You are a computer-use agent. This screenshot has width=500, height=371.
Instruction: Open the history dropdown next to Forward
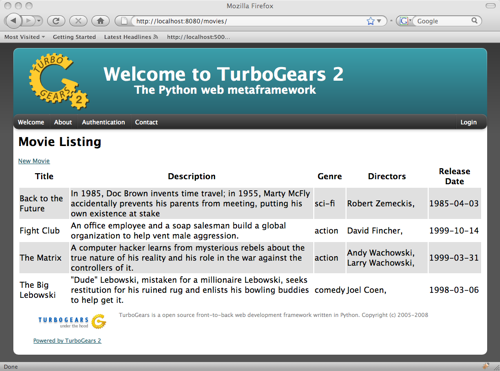39,21
